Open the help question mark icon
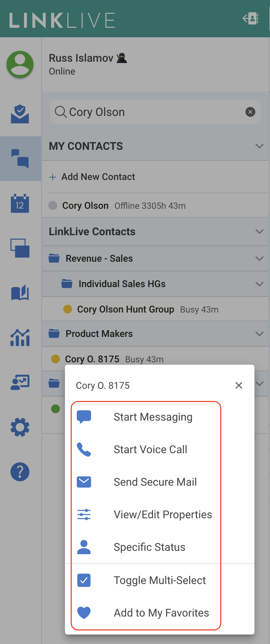The width and height of the screenshot is (270, 644). (20, 472)
